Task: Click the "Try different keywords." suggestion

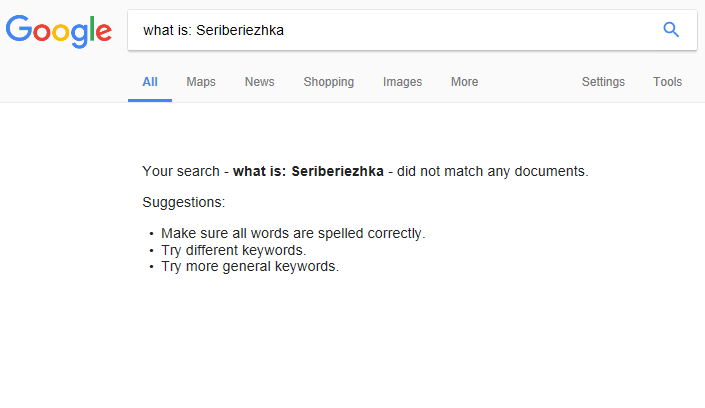Action: (x=234, y=250)
